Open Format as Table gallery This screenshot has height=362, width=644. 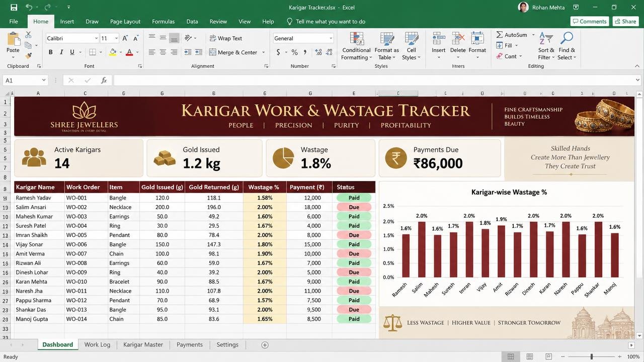click(386, 46)
